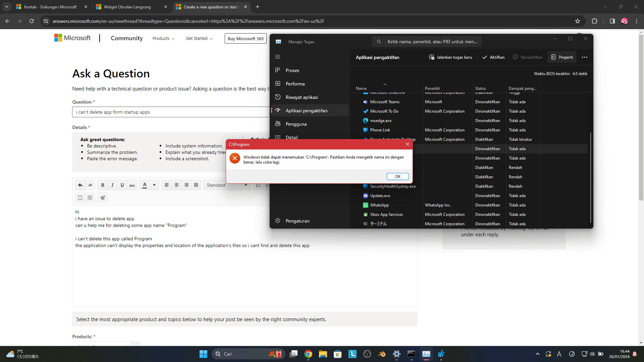Open the Riwayat aplikasi tab
The image size is (644, 362).
302,97
